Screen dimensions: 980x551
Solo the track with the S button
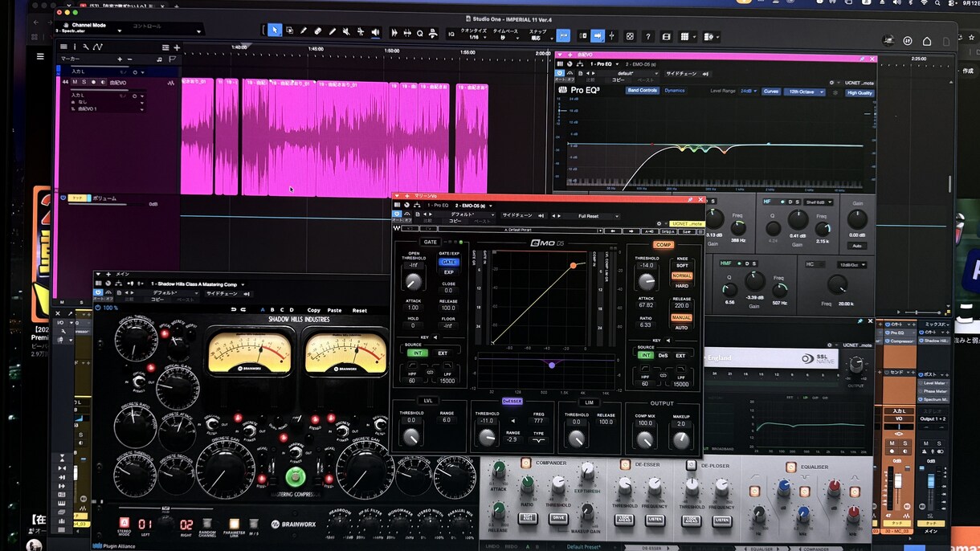84,82
